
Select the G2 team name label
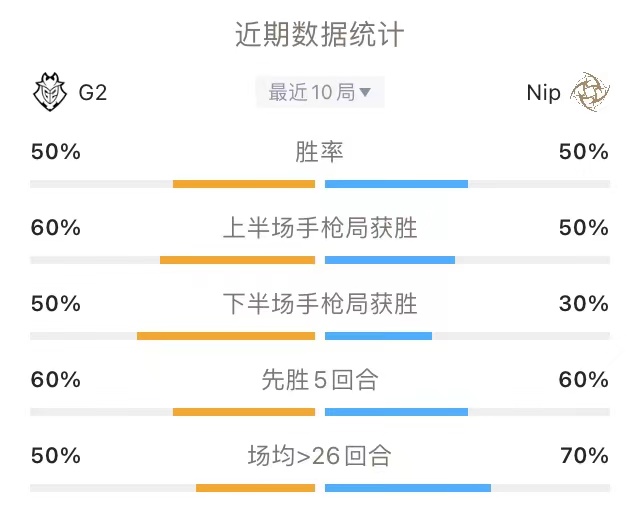pyautogui.click(x=93, y=93)
